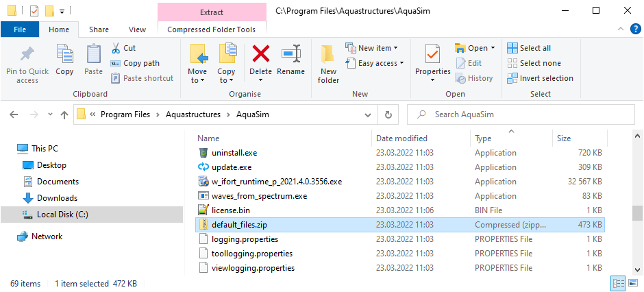The height and width of the screenshot is (292, 644).
Task: Switch to large icons view in status bar
Action: coord(632,283)
